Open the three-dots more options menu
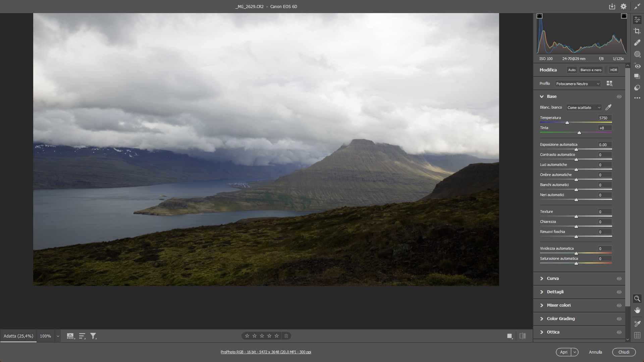Screen dimensions: 644x362 [x=637, y=98]
